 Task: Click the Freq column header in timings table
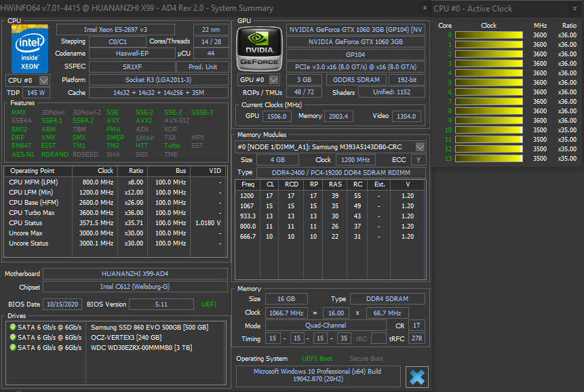248,184
